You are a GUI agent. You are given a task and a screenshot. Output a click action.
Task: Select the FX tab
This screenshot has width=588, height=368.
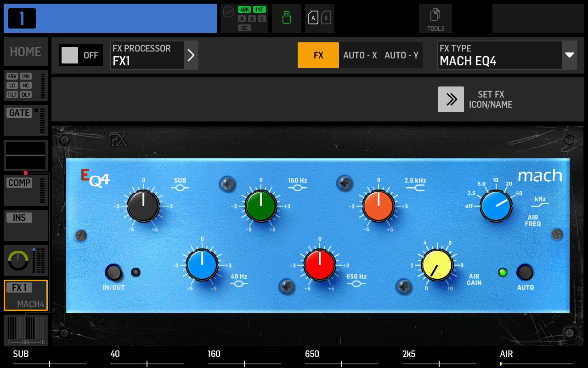coord(318,55)
